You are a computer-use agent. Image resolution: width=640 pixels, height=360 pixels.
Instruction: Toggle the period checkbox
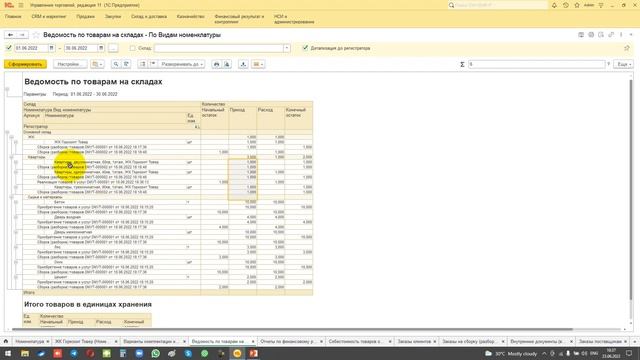click(9, 48)
